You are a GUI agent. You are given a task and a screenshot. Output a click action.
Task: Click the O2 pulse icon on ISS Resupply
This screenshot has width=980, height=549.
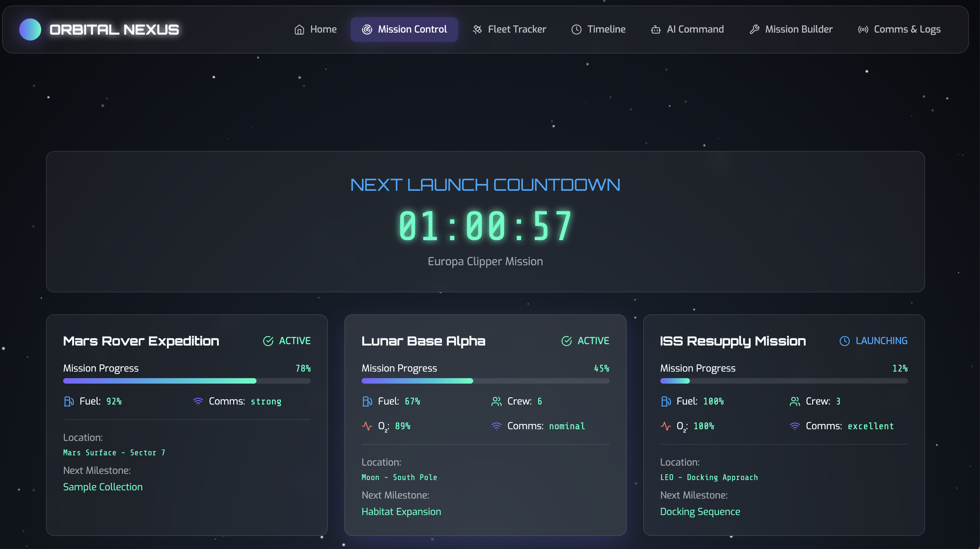click(666, 426)
